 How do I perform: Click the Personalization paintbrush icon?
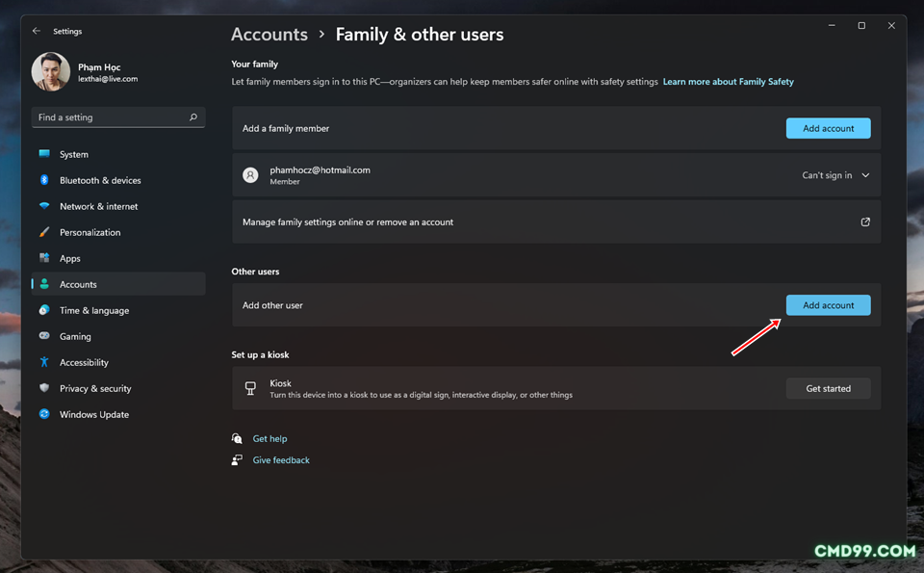(x=44, y=232)
